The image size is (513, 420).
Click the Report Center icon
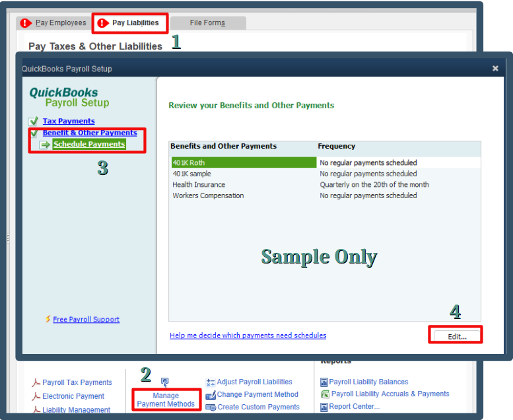click(x=324, y=407)
